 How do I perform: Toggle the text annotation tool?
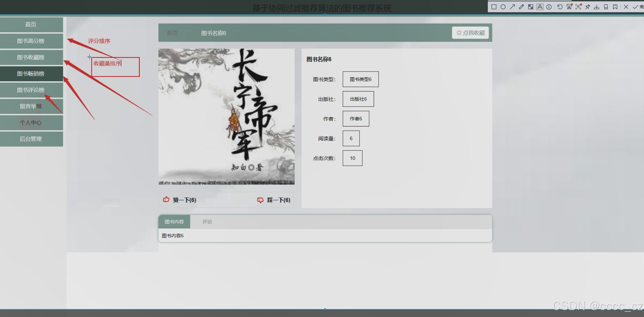click(x=540, y=7)
